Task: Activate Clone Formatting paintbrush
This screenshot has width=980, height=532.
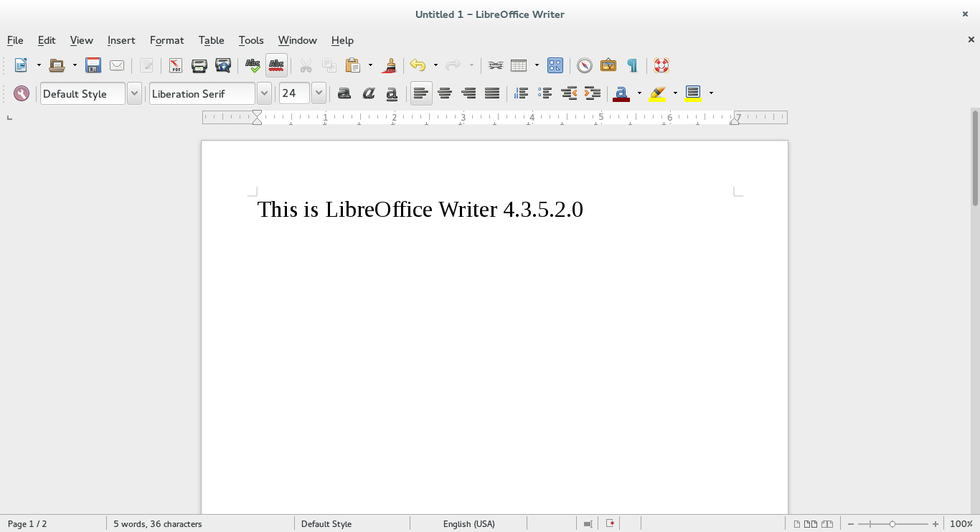Action: click(390, 65)
